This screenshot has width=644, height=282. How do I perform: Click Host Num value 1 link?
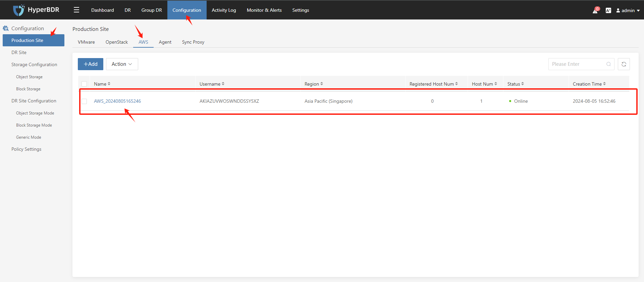481,101
